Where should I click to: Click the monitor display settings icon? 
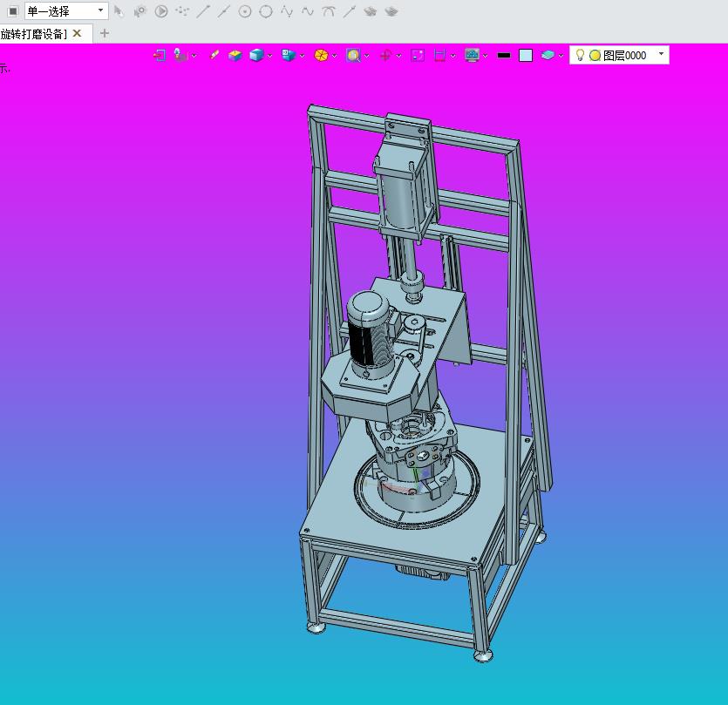point(472,56)
